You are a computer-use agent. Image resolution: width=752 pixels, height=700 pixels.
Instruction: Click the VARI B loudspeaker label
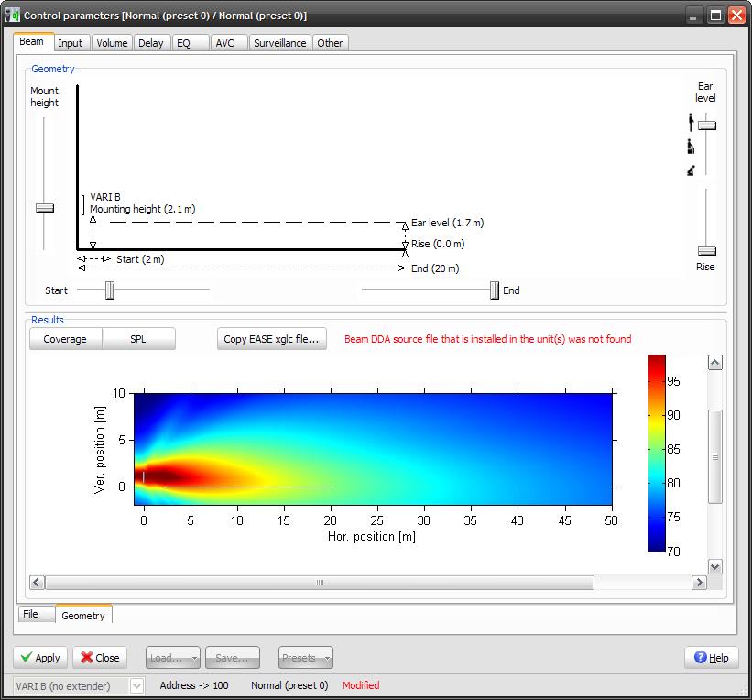[x=105, y=197]
